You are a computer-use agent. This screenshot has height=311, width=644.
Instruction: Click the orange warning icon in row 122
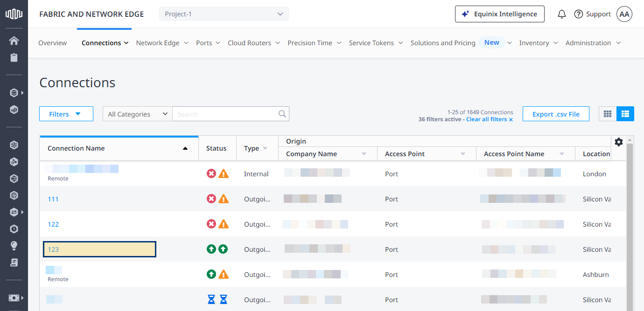point(224,224)
